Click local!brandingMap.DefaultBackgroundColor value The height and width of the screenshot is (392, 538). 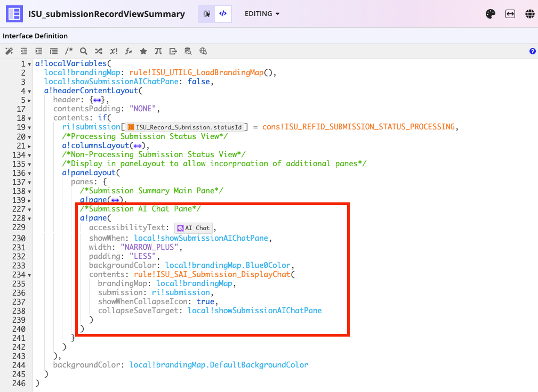[x=219, y=365]
